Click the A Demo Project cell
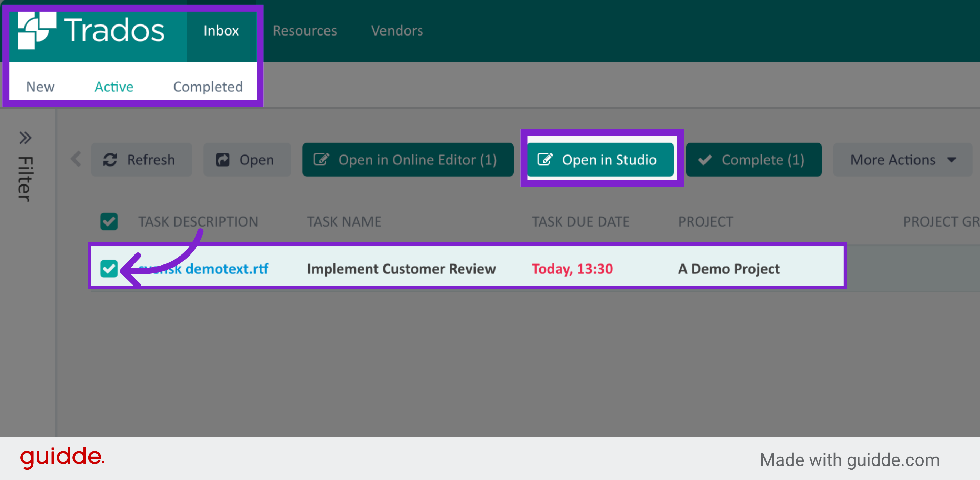Image resolution: width=980 pixels, height=480 pixels. pyautogui.click(x=729, y=269)
